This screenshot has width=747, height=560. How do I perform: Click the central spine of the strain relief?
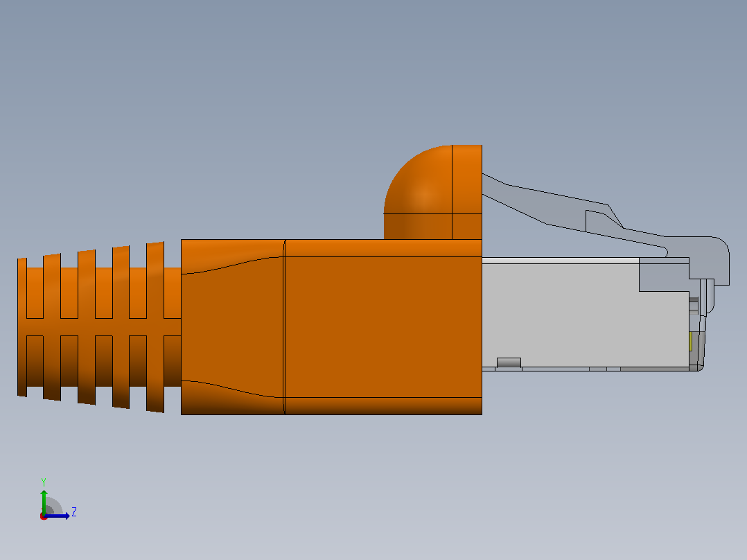pos(99,327)
